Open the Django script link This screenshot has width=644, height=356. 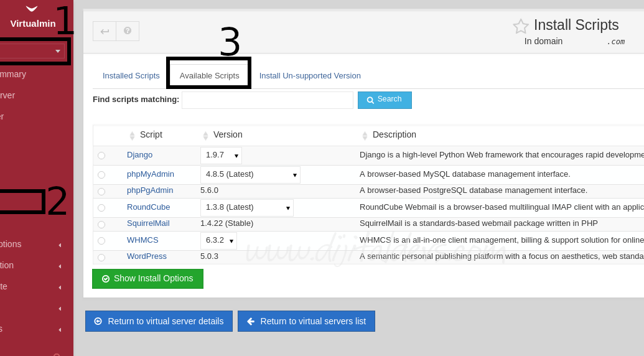click(139, 155)
